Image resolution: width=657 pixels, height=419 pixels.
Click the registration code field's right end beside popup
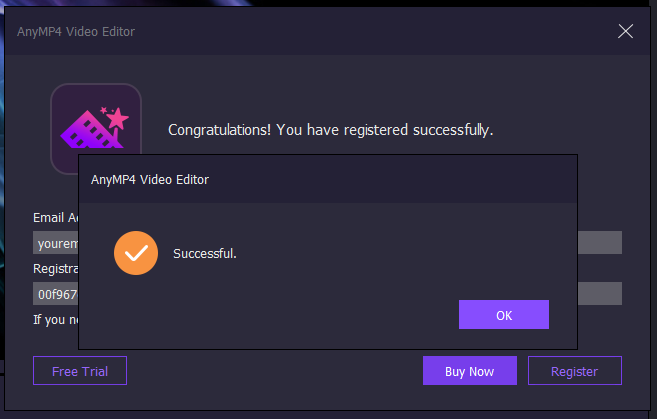click(600, 294)
